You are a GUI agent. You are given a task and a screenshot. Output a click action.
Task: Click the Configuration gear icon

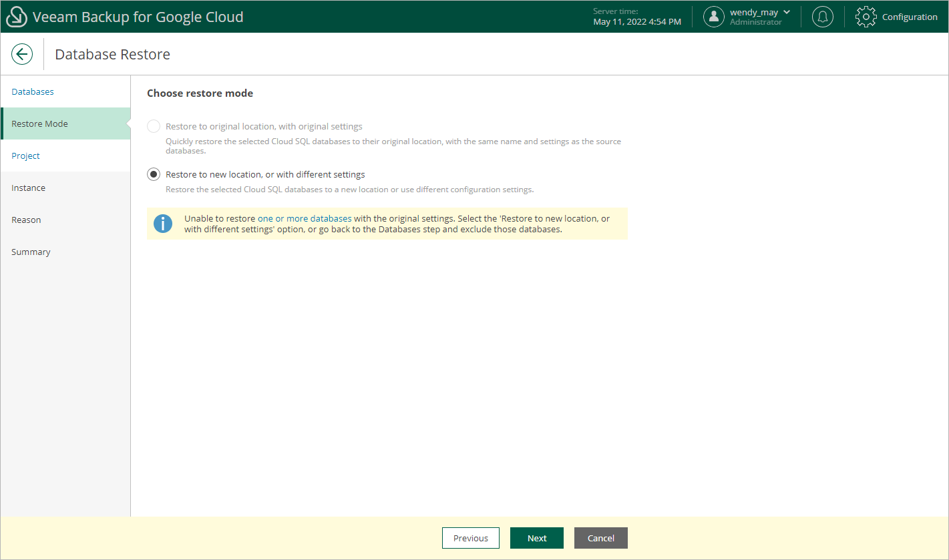click(866, 17)
